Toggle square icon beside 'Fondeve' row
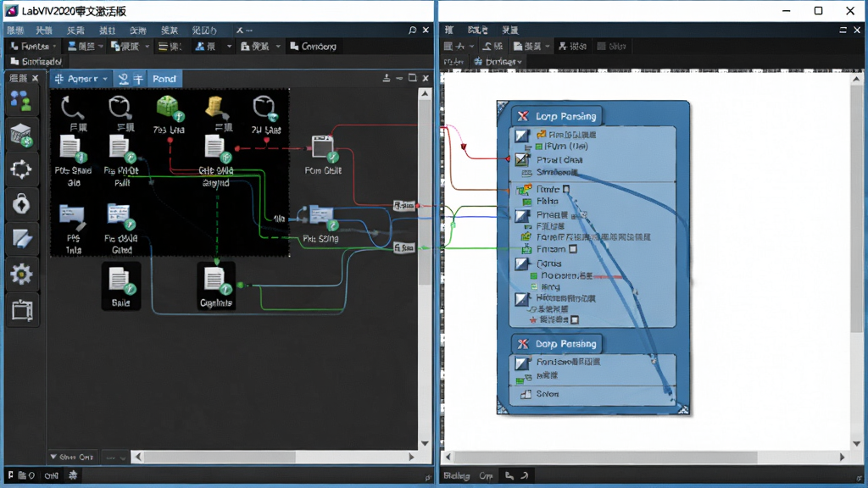This screenshot has height=488, width=868. (521, 363)
